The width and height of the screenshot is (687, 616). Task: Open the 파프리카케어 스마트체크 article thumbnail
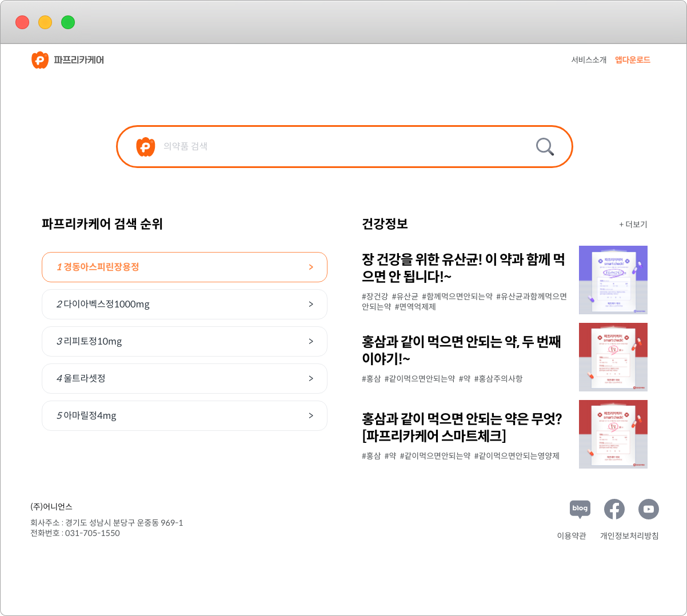coord(613,434)
